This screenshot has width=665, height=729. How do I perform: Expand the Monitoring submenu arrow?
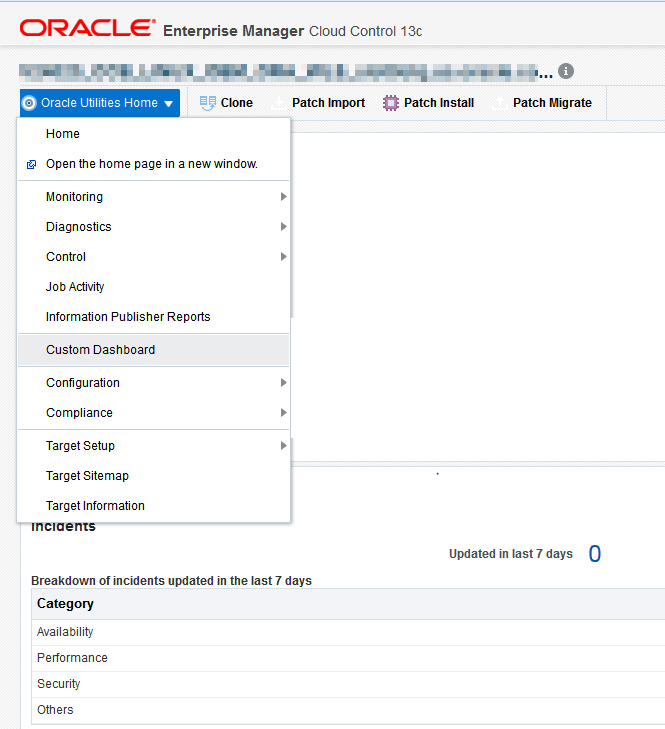pyautogui.click(x=283, y=197)
